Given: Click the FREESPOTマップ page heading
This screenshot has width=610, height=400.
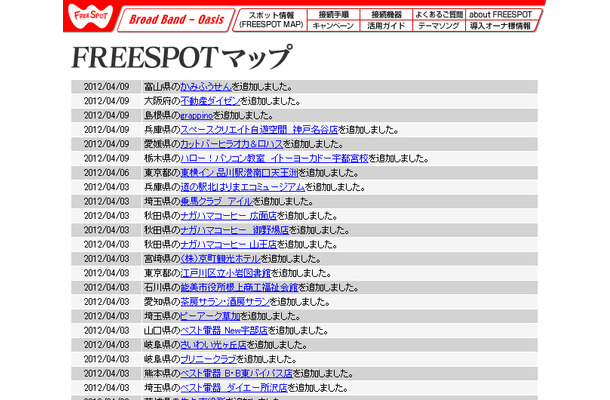Looking at the screenshot, I should 181,57.
